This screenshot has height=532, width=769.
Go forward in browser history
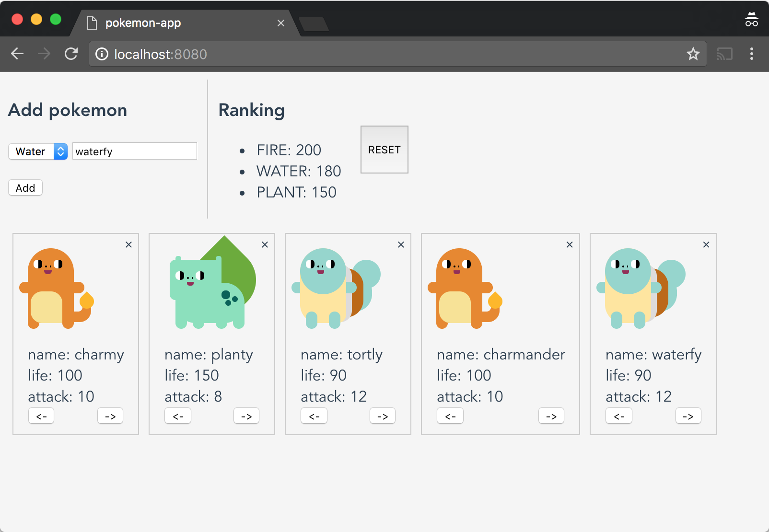(x=44, y=54)
